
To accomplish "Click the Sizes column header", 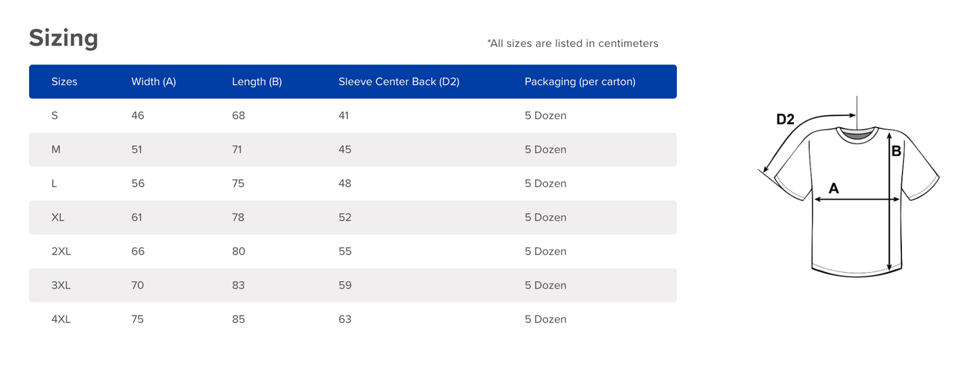I will [x=64, y=81].
